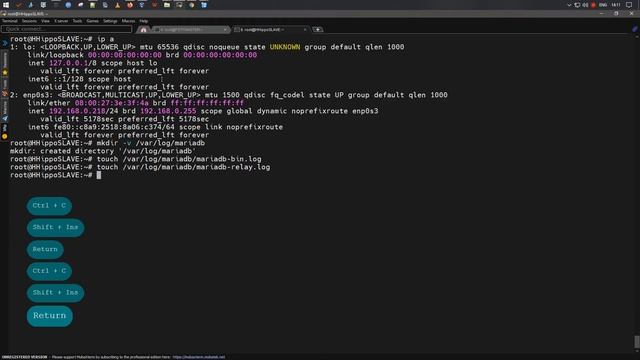Open the Sftp sidebar tab with the yellow globe

coord(5,132)
